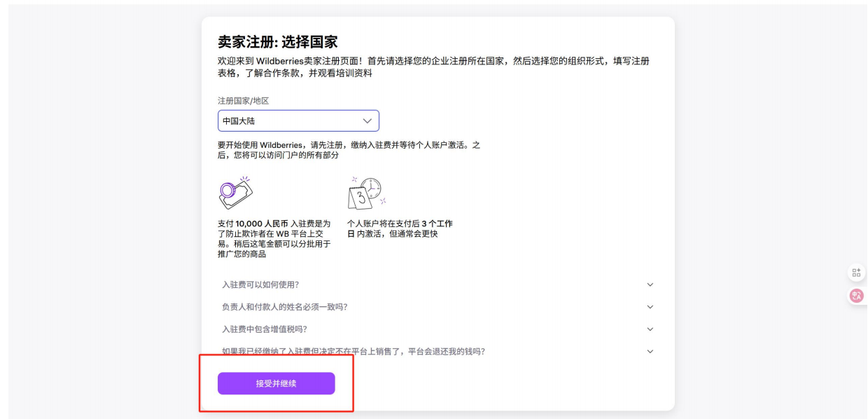Click the pink translate floating side icon
868x419 pixels.
[x=857, y=296]
